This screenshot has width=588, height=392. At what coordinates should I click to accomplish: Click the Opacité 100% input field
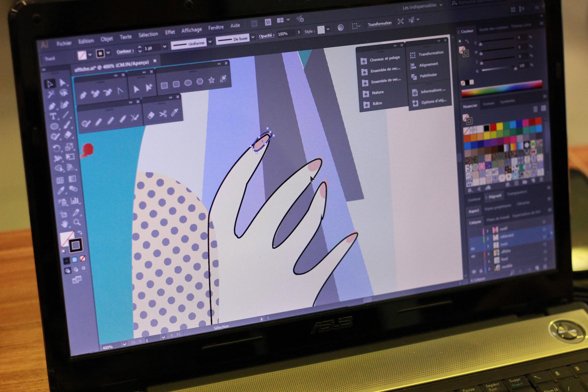(x=286, y=34)
